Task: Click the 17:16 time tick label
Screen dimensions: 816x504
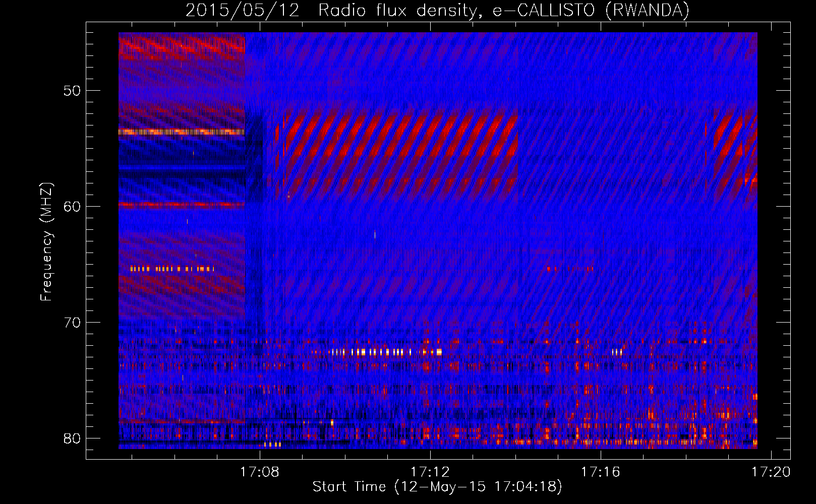Action: [600, 472]
